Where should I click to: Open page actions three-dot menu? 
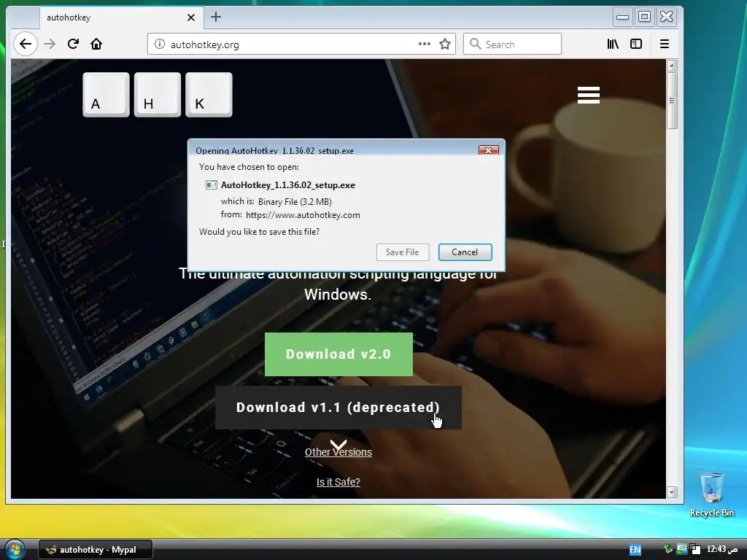tap(424, 44)
